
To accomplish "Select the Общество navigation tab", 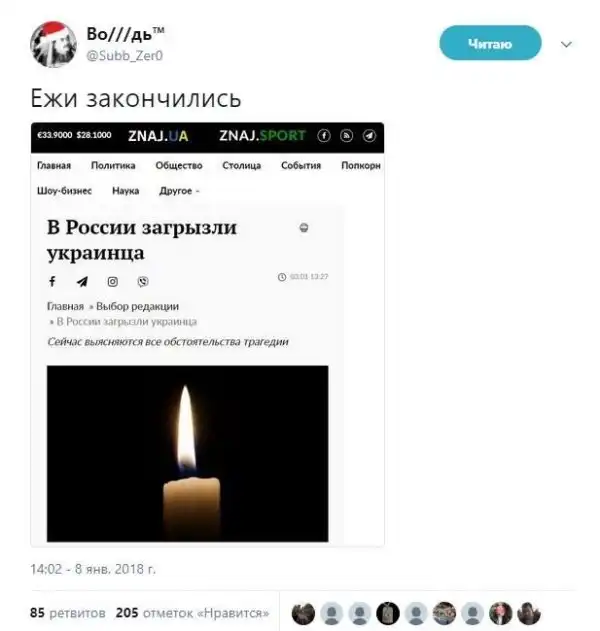I will 179,165.
